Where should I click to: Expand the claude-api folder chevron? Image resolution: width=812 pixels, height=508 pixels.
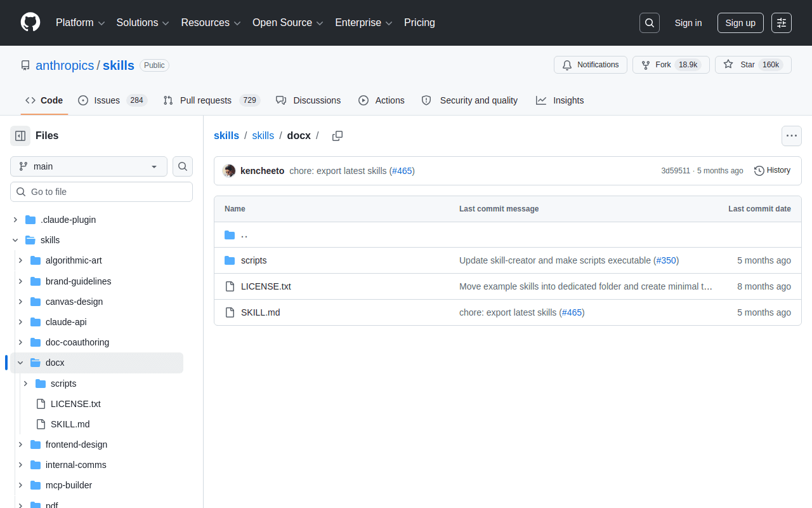pyautogui.click(x=20, y=322)
